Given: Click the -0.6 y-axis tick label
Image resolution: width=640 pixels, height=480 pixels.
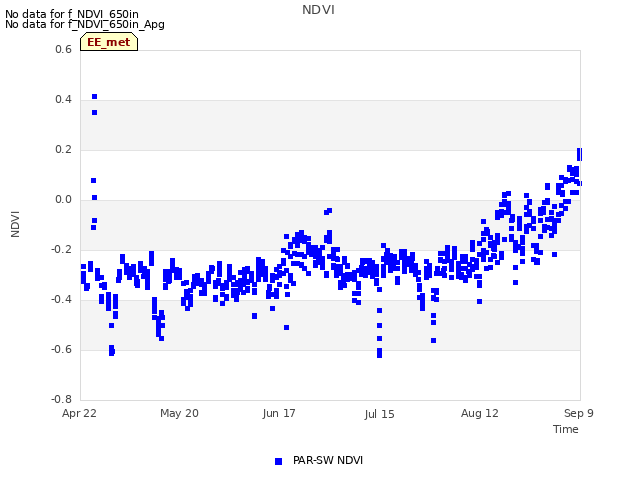Looking at the screenshot, I should coord(61,349).
